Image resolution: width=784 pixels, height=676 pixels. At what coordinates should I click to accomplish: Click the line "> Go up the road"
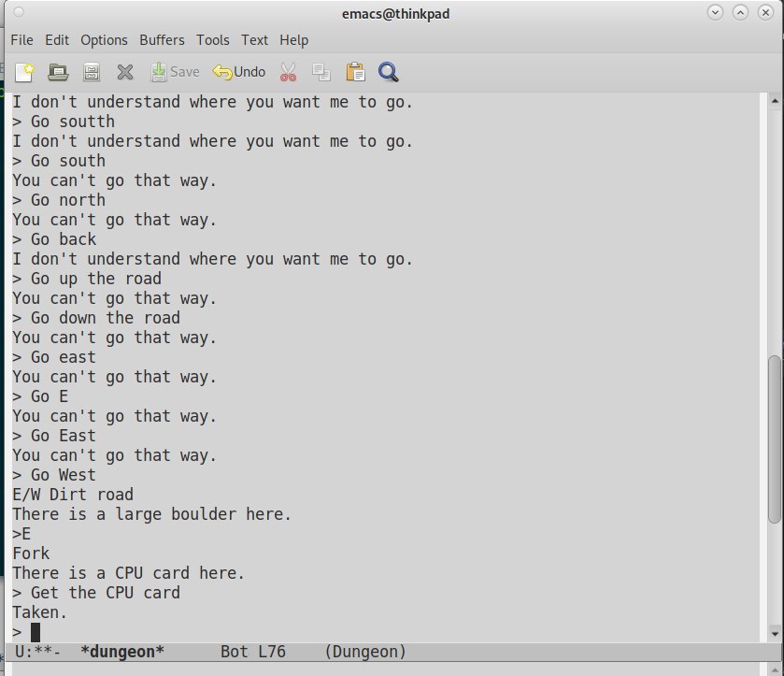point(87,279)
